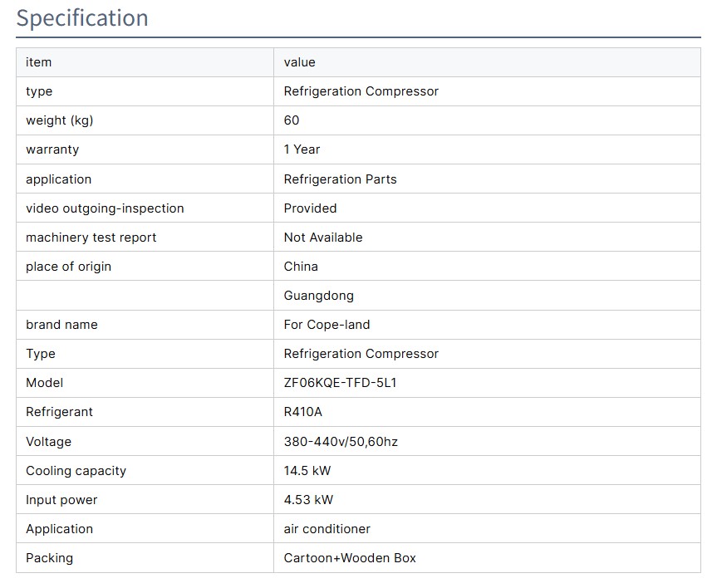717x588 pixels.
Task: Click the 'place of origin' label
Action: pos(68,267)
